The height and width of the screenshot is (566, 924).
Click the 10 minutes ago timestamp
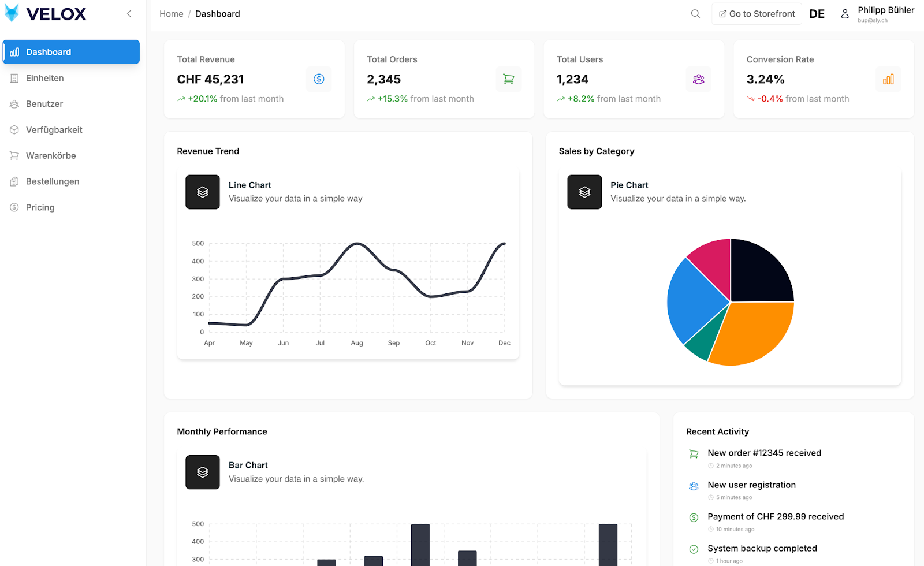click(x=735, y=529)
